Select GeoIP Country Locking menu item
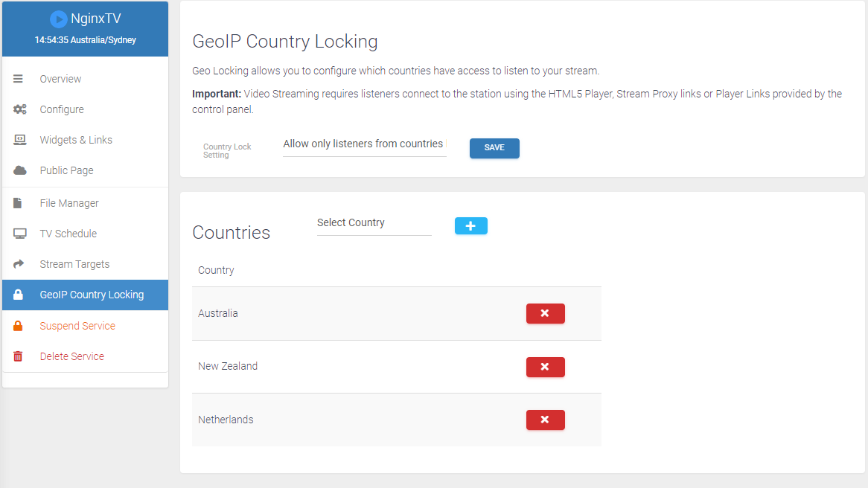This screenshot has width=868, height=488. point(92,295)
